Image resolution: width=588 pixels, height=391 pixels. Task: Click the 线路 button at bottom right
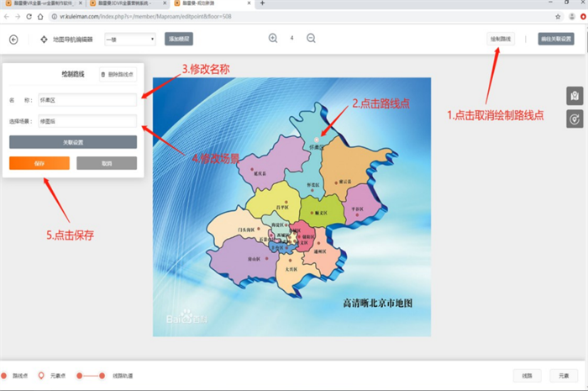pos(528,376)
